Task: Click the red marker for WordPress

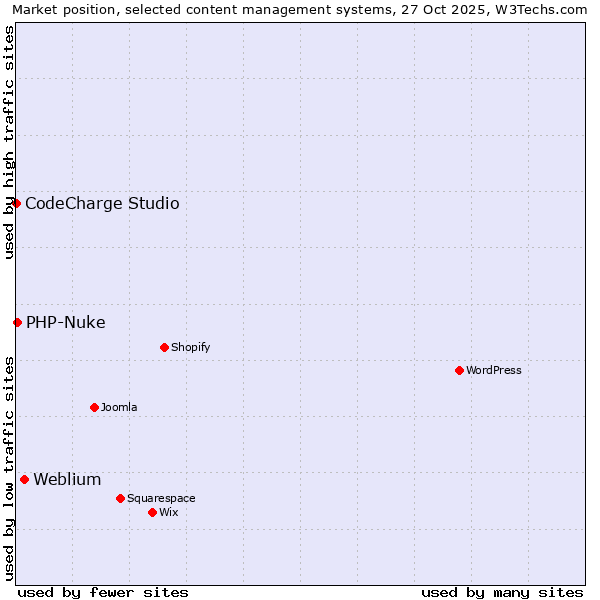Action: [x=459, y=370]
